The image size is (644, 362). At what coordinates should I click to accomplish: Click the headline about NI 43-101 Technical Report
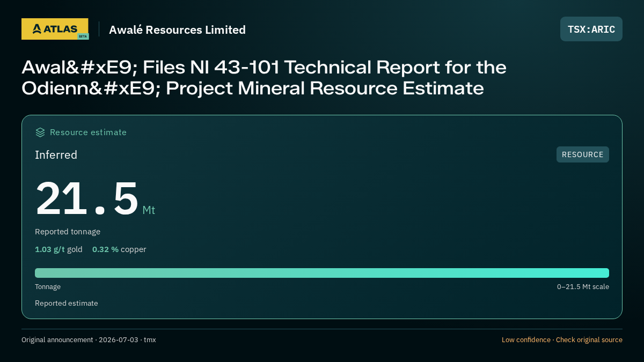click(264, 77)
